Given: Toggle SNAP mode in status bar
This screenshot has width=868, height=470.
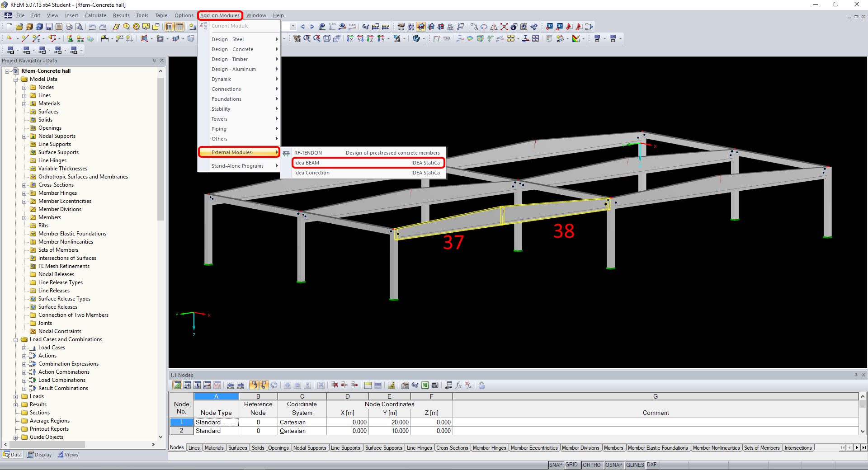Looking at the screenshot, I should (x=556, y=465).
